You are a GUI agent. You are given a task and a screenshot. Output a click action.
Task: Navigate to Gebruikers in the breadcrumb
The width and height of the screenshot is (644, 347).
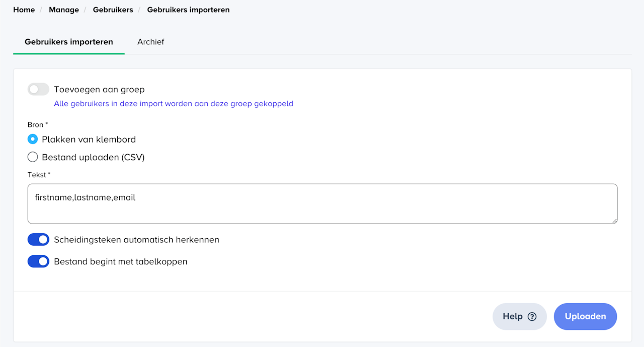(113, 10)
